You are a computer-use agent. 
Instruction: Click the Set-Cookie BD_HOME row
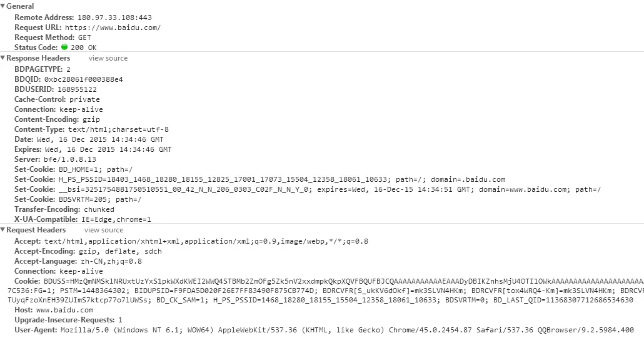click(x=74, y=169)
